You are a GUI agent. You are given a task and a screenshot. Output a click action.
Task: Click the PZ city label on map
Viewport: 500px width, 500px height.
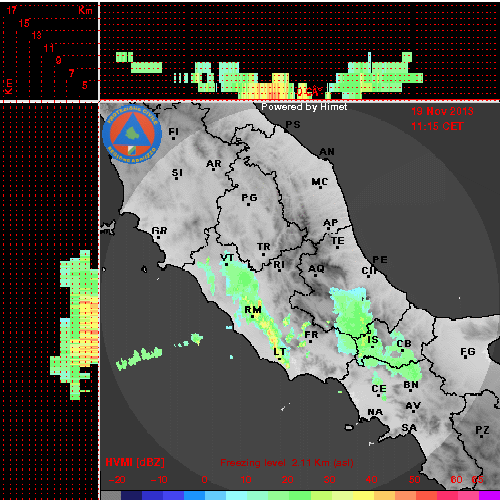pyautogui.click(x=482, y=430)
